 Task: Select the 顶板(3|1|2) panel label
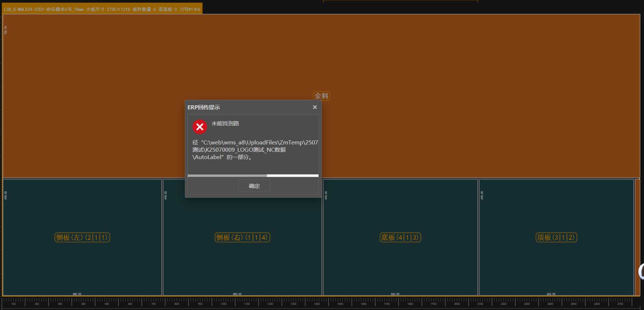[x=556, y=237]
